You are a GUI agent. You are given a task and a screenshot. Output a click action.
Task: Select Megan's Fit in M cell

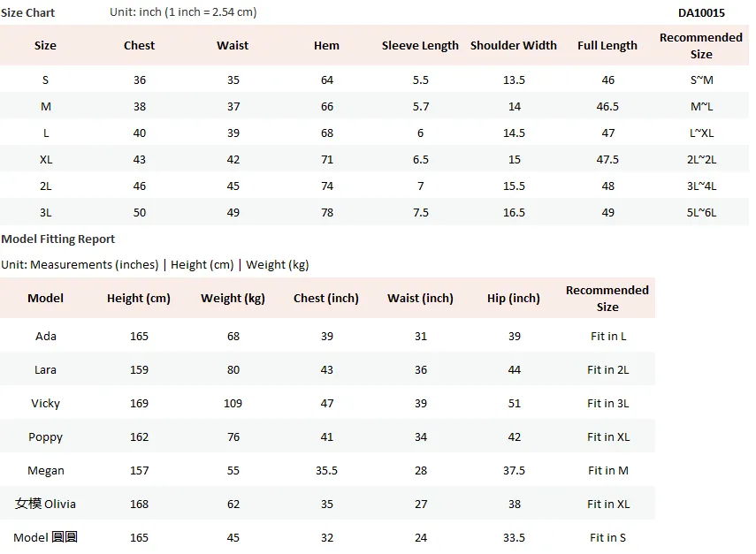(607, 471)
